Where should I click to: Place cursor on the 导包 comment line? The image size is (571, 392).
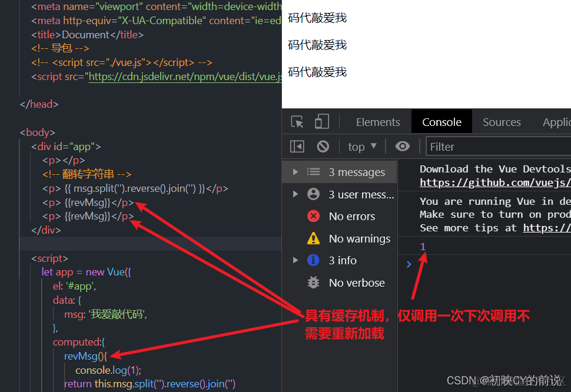tap(60, 48)
